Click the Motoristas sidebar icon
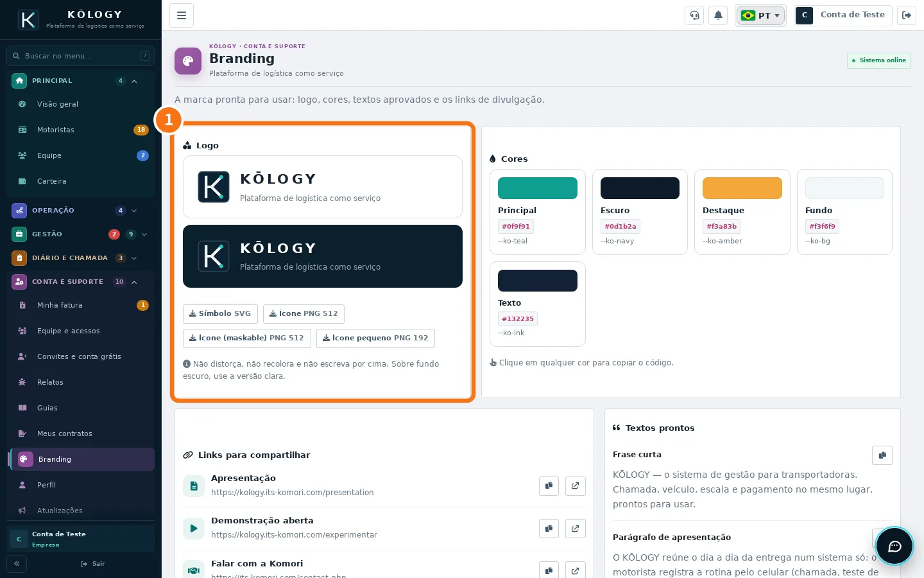 22,130
